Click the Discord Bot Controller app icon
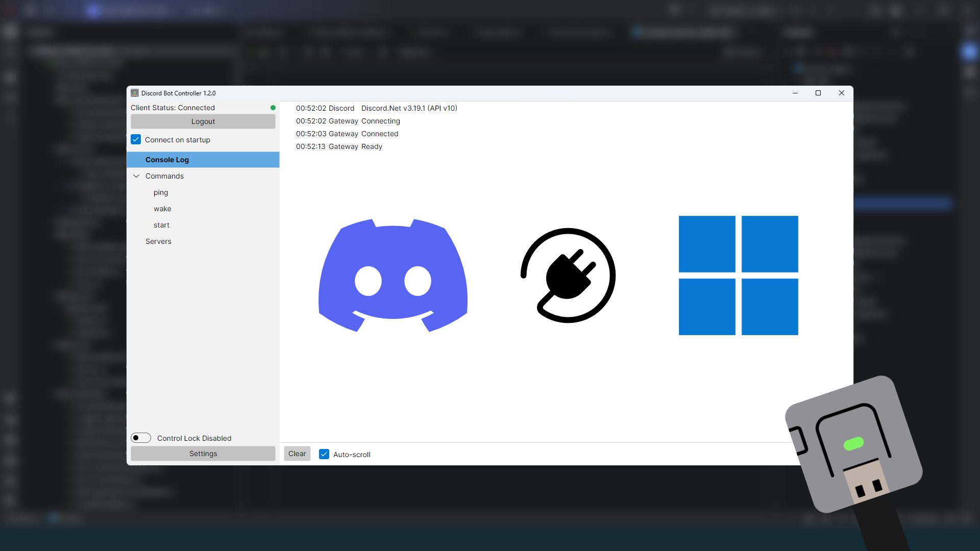 [135, 93]
